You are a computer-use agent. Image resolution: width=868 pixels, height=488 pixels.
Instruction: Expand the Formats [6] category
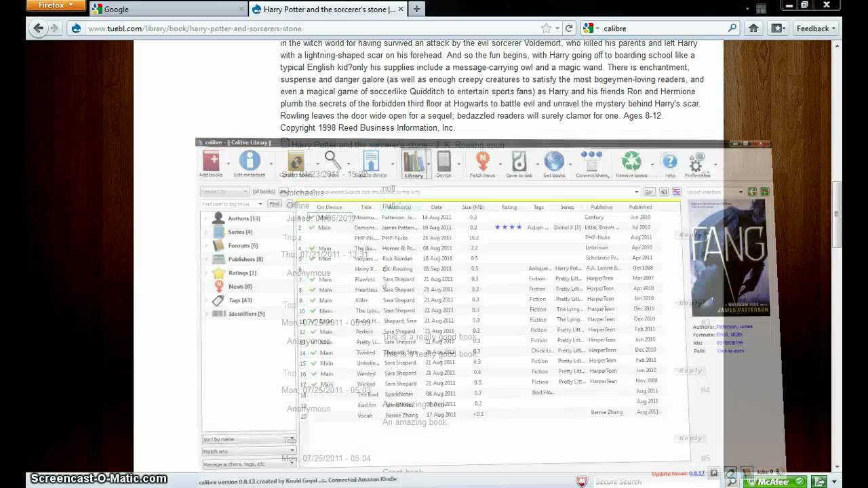tap(207, 245)
